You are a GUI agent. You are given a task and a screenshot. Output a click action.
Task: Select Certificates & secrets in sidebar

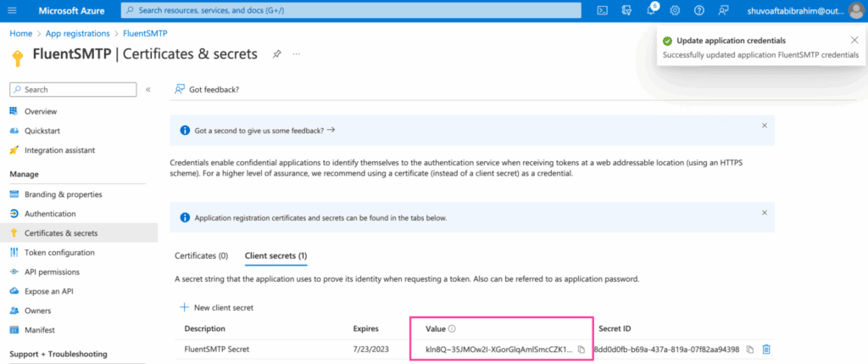pos(61,233)
